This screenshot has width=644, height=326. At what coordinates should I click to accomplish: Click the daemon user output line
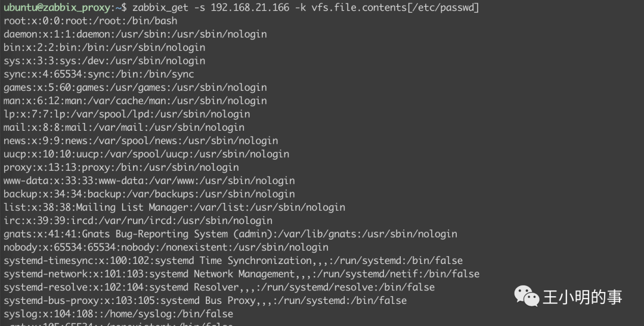click(135, 34)
